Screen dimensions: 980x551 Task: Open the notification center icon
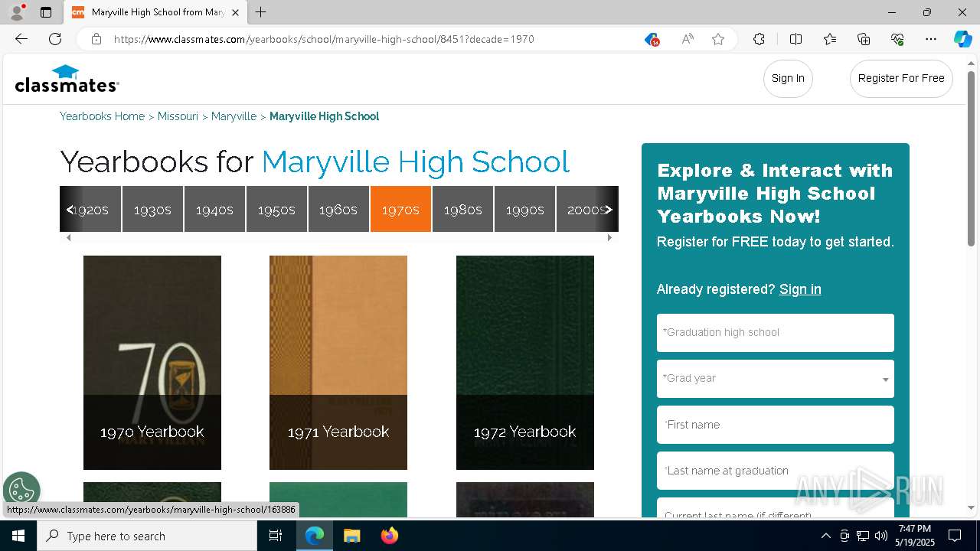coord(955,536)
